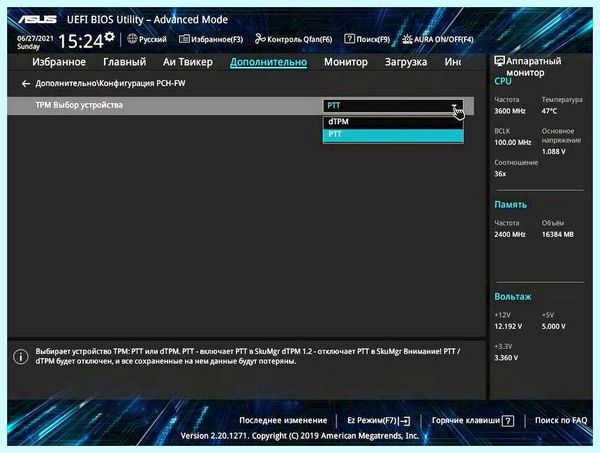Click the ASUS logo
The width and height of the screenshot is (600, 453).
pyautogui.click(x=38, y=19)
